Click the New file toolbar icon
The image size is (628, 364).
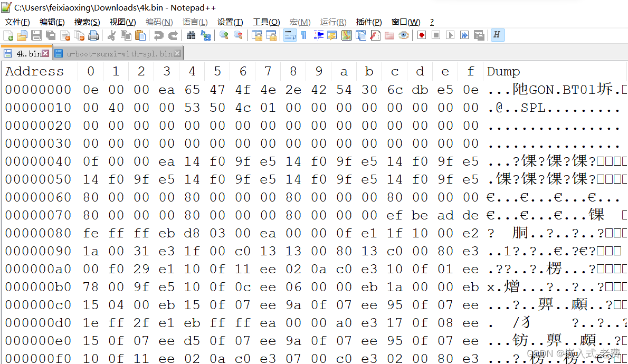8,36
